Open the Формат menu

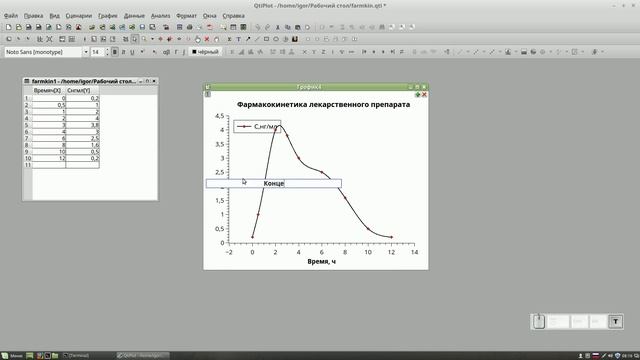(187, 16)
